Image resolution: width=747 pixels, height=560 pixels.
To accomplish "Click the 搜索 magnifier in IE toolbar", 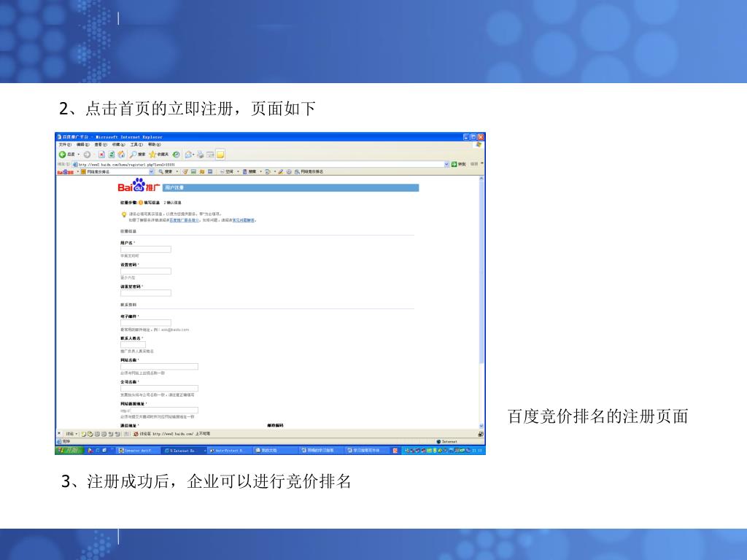I will tap(133, 155).
